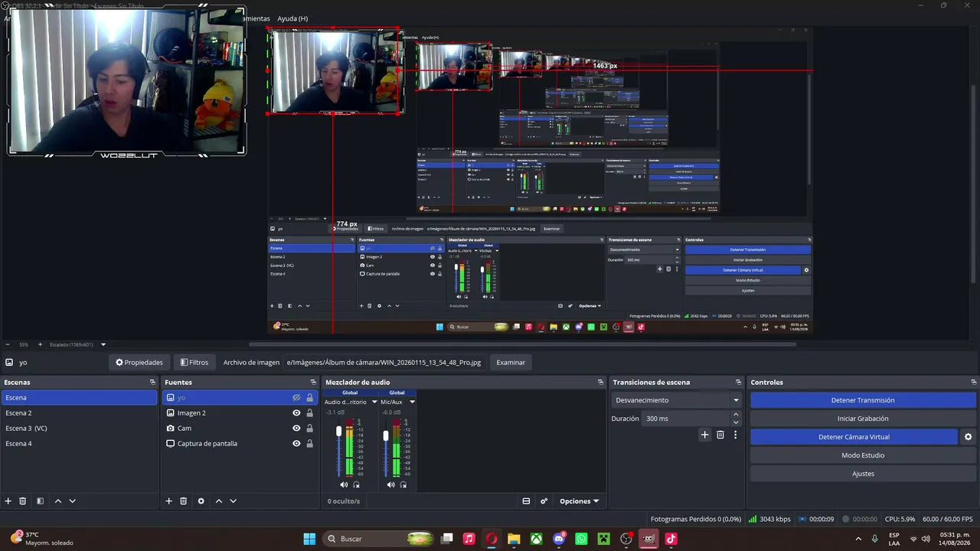The height and width of the screenshot is (551, 980).
Task: Open virtual camera settings gear
Action: click(x=968, y=437)
